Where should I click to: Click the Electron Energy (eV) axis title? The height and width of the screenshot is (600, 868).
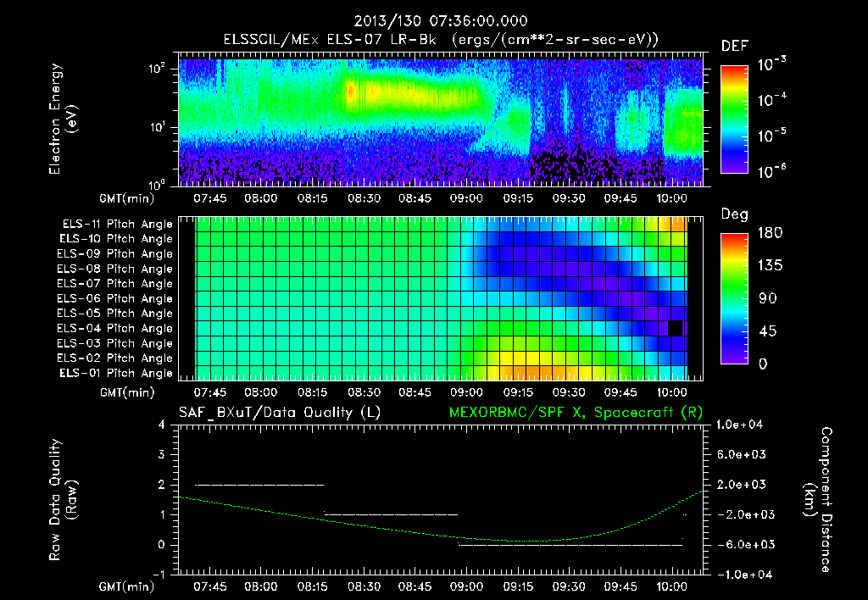(x=63, y=119)
